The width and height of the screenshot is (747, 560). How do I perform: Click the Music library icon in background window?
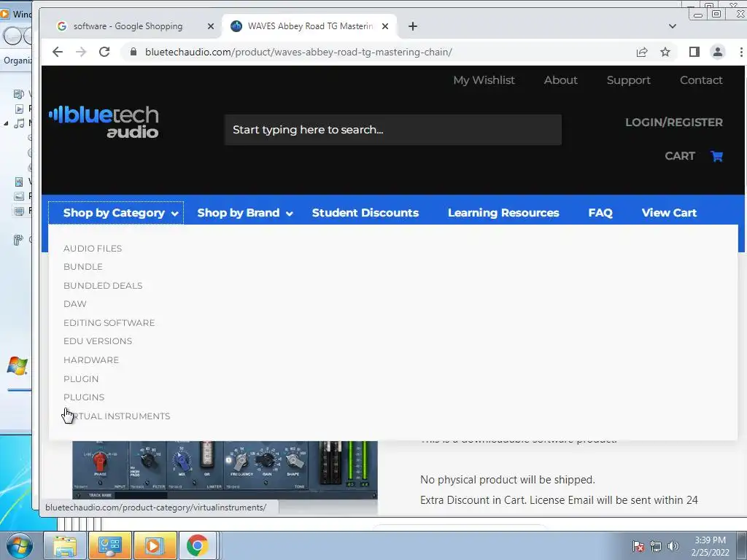19,123
